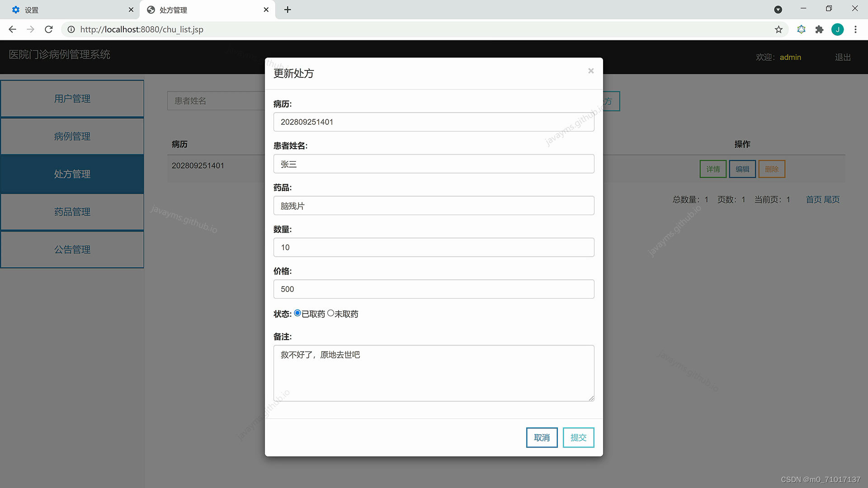Screen dimensions: 868x488
Task: Click the 删除 button in the row
Action: [772, 169]
